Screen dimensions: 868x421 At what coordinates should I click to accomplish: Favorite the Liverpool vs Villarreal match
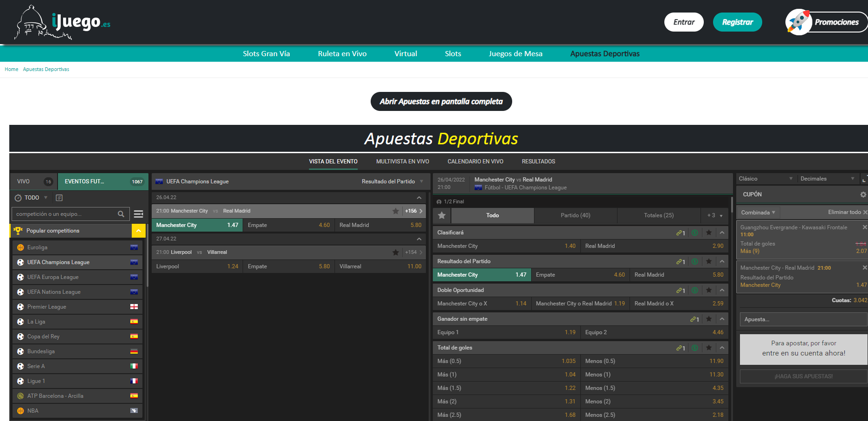pos(396,253)
